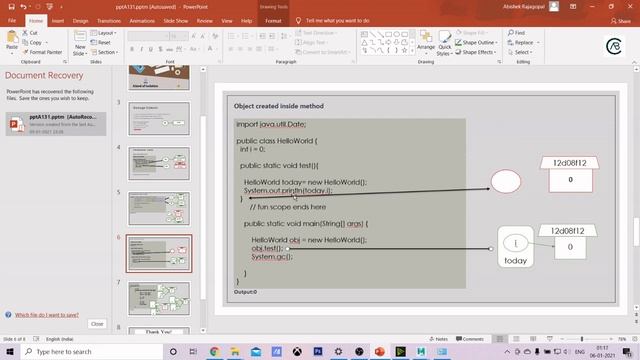The width and height of the screenshot is (640, 360).
Task: Insert a New Slide
Action: (x=80, y=44)
